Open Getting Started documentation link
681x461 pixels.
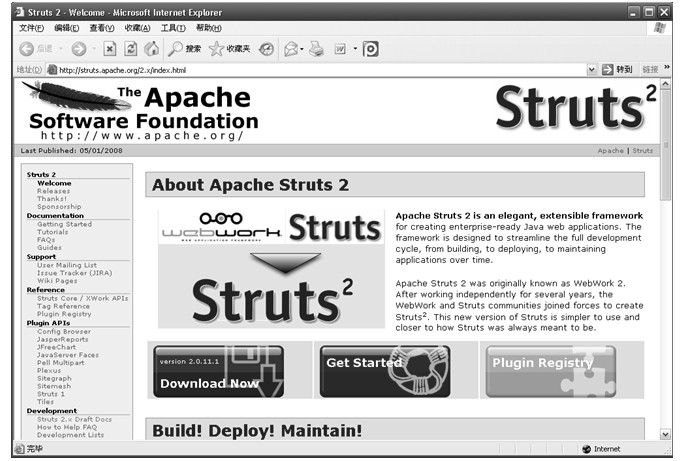(x=64, y=224)
